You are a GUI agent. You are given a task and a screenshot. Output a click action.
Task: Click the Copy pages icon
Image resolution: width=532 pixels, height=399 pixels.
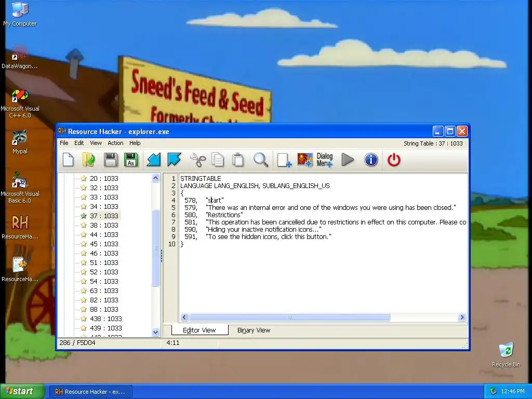218,160
